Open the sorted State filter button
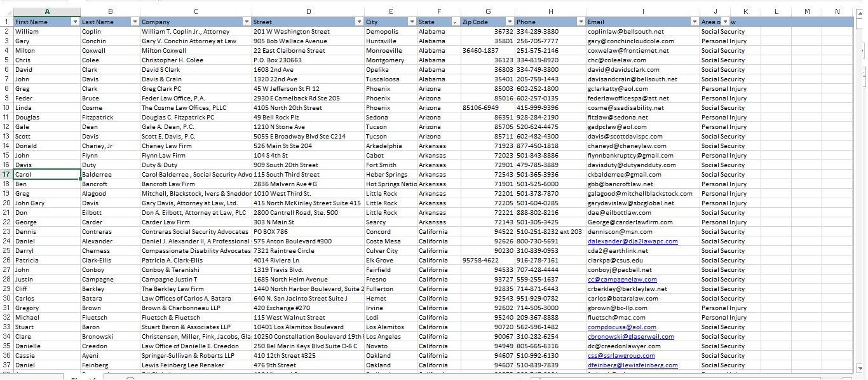Viewport: 868px width, 380px height. (x=454, y=22)
